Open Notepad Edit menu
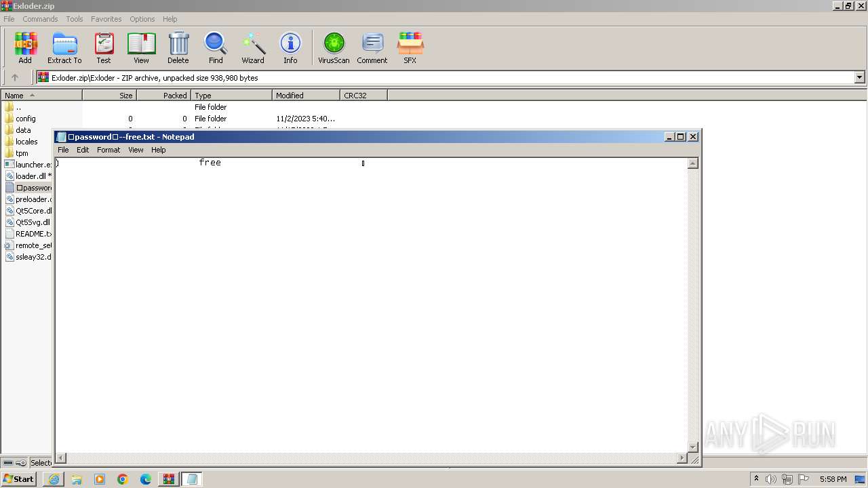 (x=83, y=150)
